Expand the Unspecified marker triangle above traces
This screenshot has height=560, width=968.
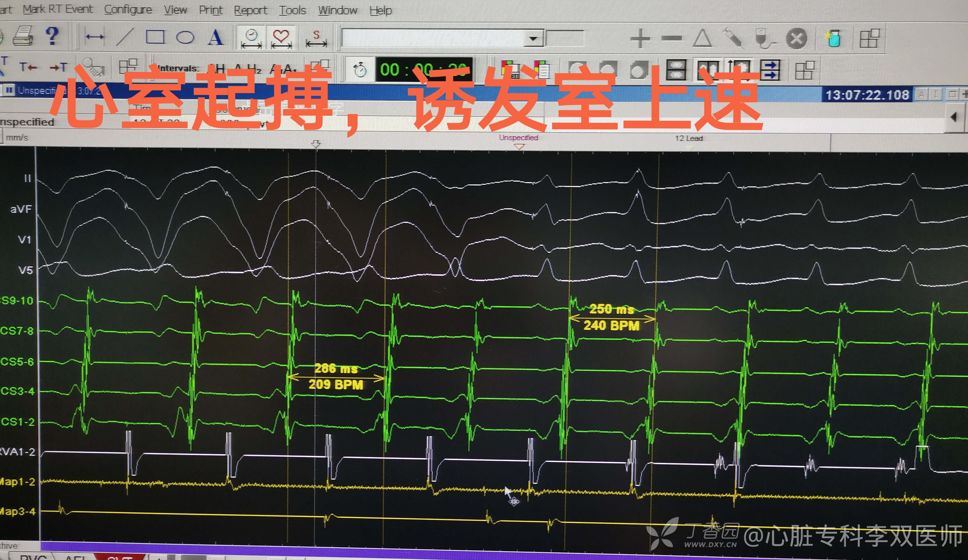(519, 147)
